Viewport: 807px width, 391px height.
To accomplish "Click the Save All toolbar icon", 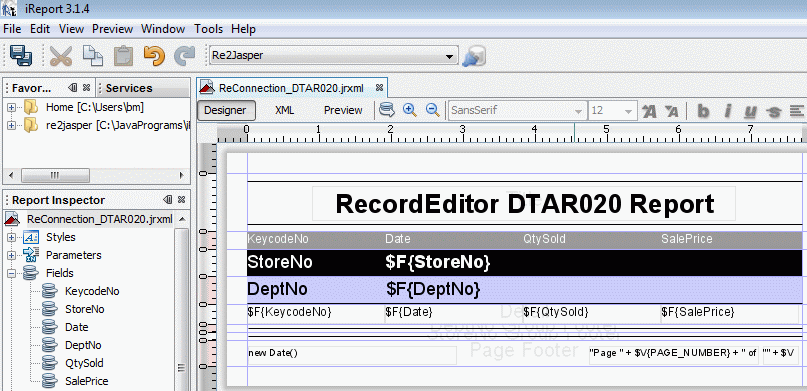I will pos(21,56).
